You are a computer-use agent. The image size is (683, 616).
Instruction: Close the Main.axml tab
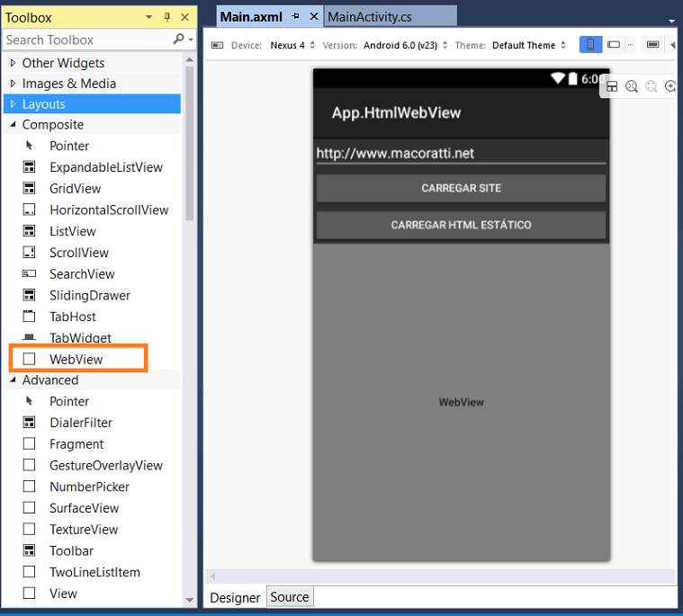[314, 16]
